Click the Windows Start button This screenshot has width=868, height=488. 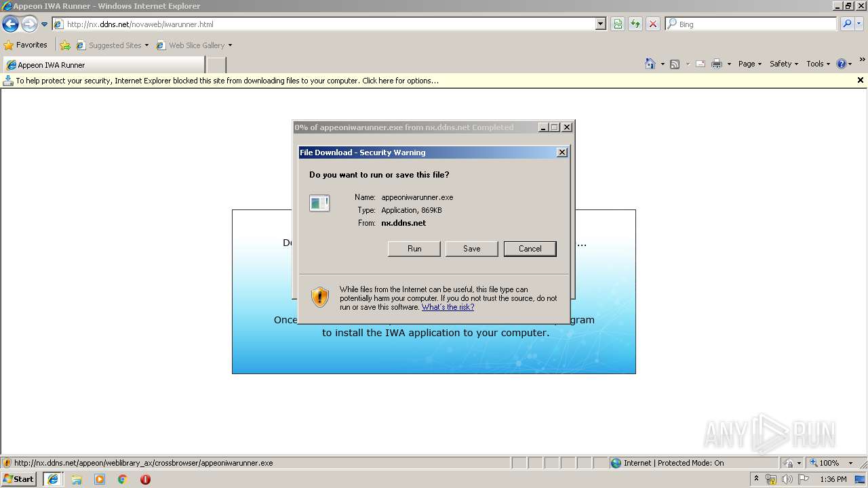tap(18, 479)
